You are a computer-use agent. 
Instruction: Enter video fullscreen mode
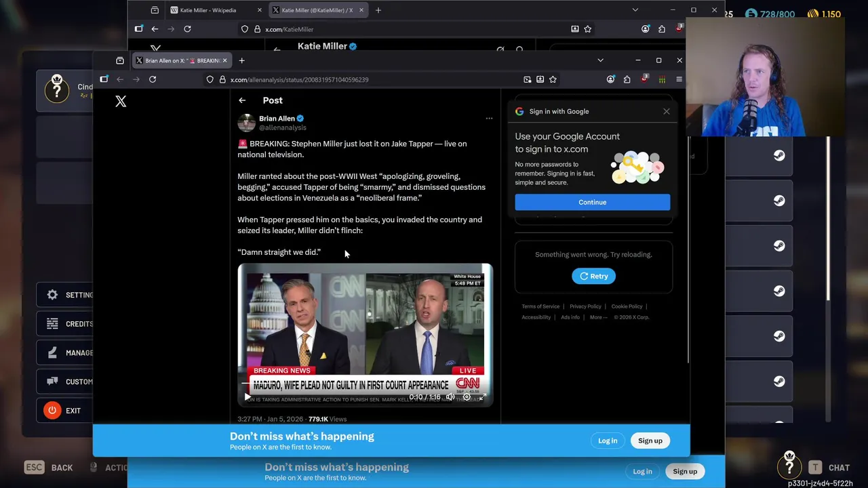pyautogui.click(x=482, y=397)
